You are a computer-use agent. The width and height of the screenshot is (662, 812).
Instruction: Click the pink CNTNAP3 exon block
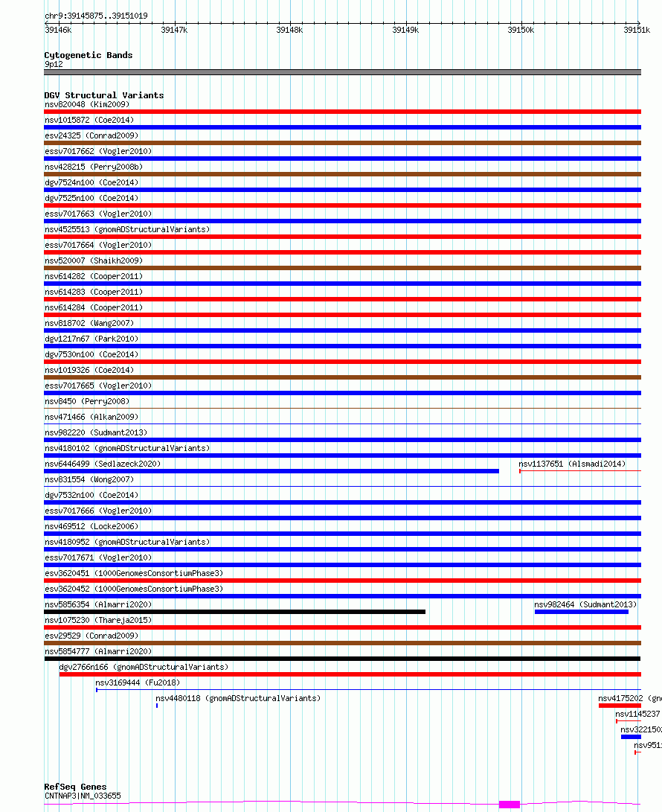(510, 805)
